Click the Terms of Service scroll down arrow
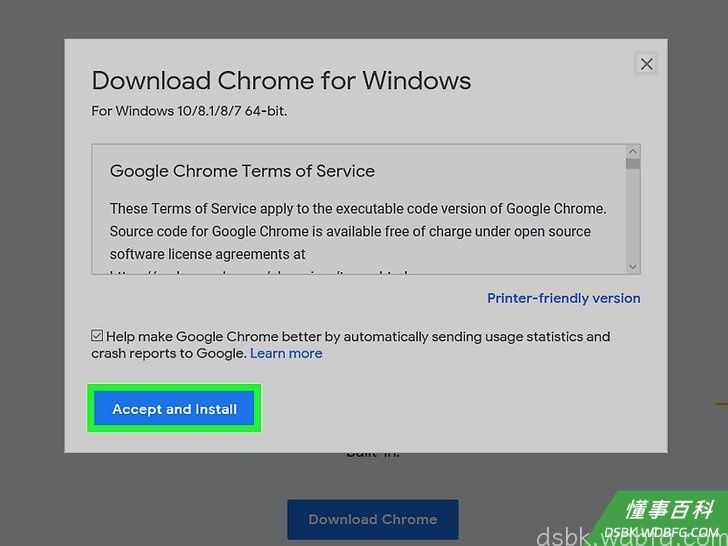 click(633, 266)
